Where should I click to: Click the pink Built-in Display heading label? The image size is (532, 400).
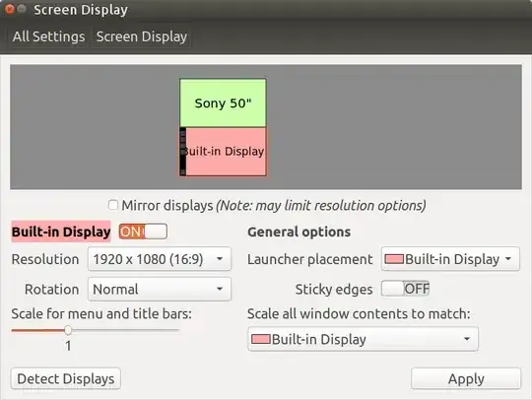pyautogui.click(x=61, y=232)
